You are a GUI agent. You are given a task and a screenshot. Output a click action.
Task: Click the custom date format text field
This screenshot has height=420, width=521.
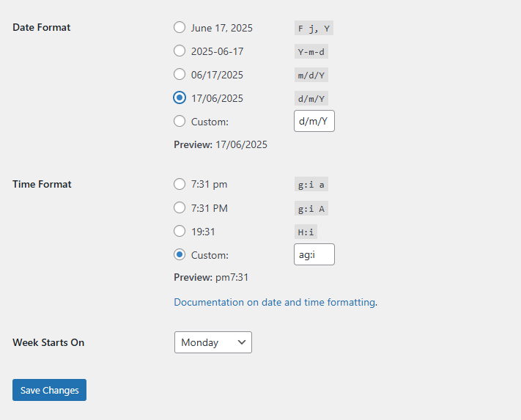pos(314,122)
